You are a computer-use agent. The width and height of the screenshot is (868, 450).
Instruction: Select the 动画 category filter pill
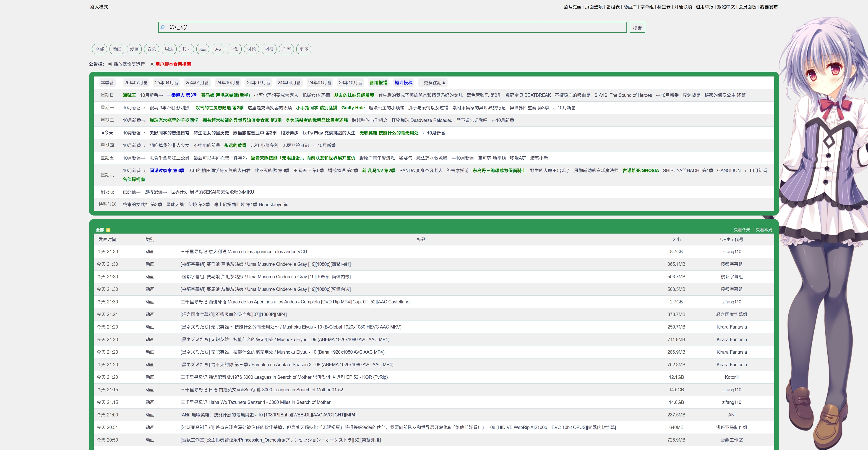point(117,49)
